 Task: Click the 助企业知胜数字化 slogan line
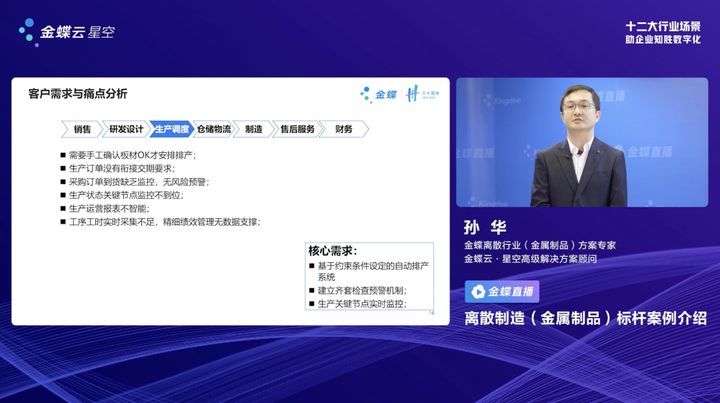pyautogui.click(x=663, y=39)
